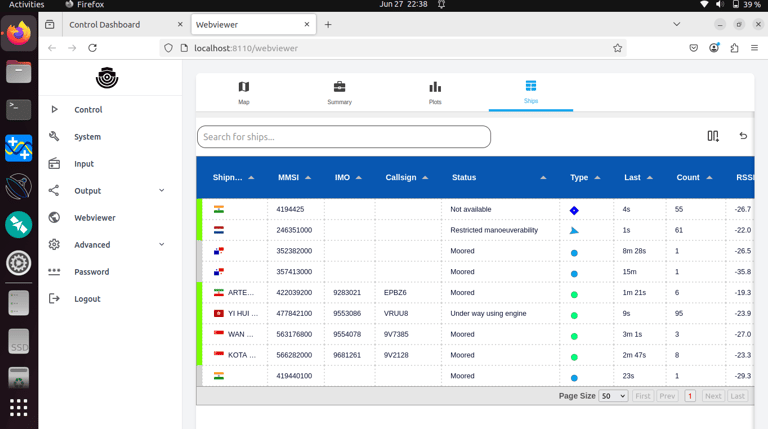
Task: Click the Output share icon
Action: tap(54, 191)
